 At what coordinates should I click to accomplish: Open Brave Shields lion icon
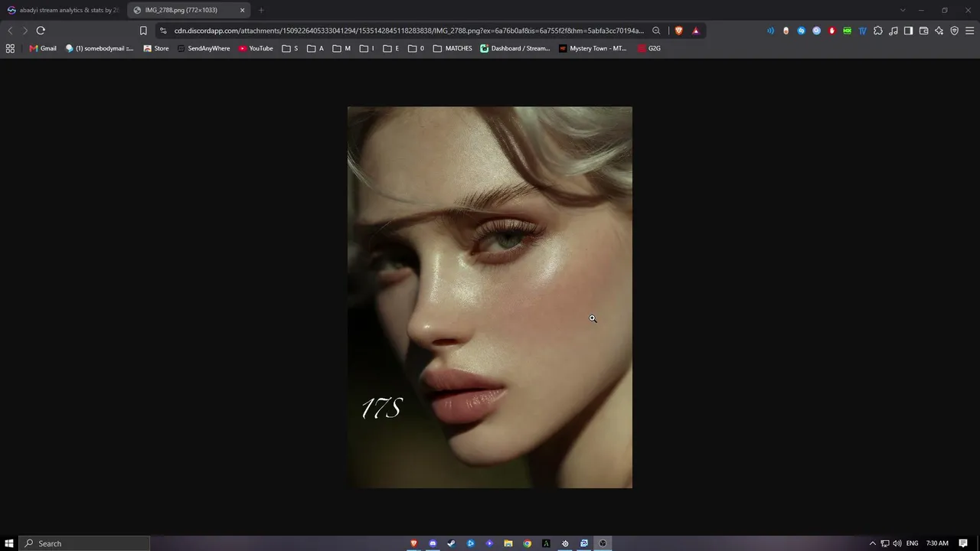[x=678, y=31]
